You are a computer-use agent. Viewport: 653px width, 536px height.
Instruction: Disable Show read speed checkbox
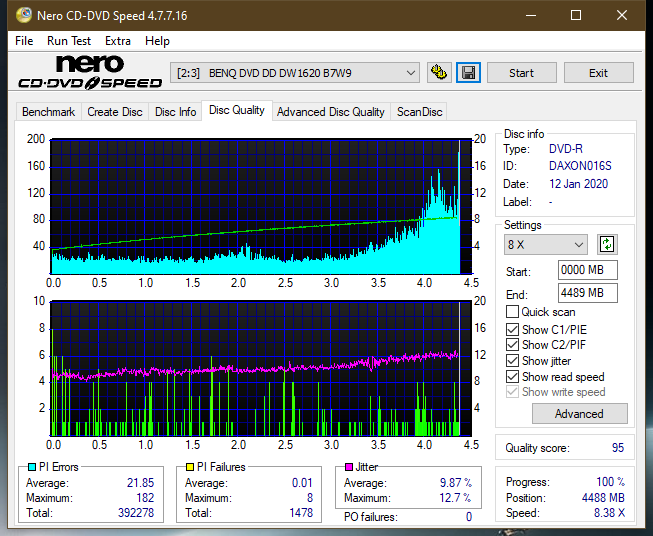click(x=513, y=377)
